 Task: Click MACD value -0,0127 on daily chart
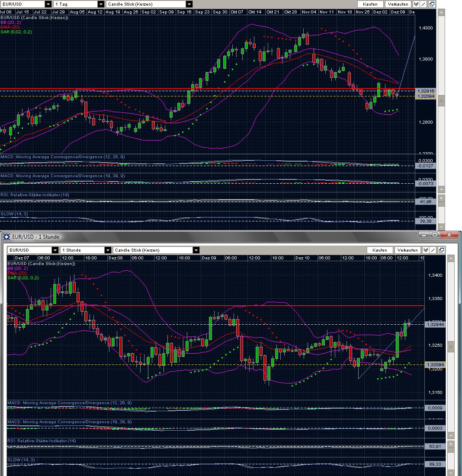[426, 166]
